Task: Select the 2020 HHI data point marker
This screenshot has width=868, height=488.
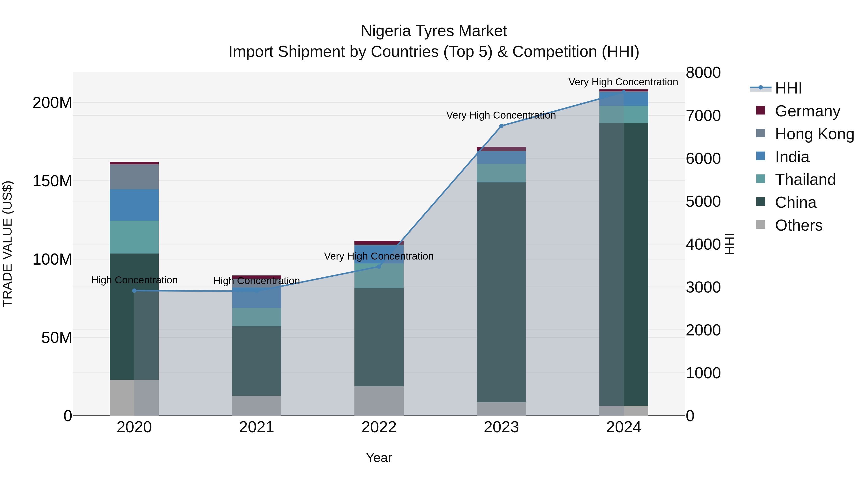Action: click(x=134, y=291)
